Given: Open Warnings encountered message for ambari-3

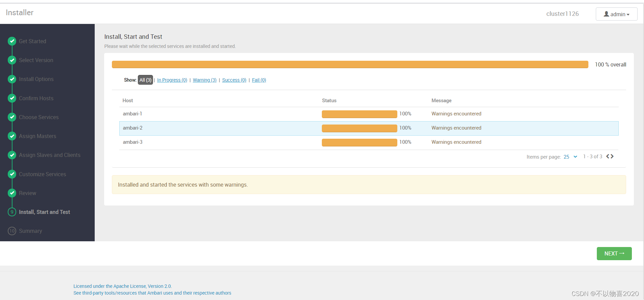Looking at the screenshot, I should coord(456,142).
